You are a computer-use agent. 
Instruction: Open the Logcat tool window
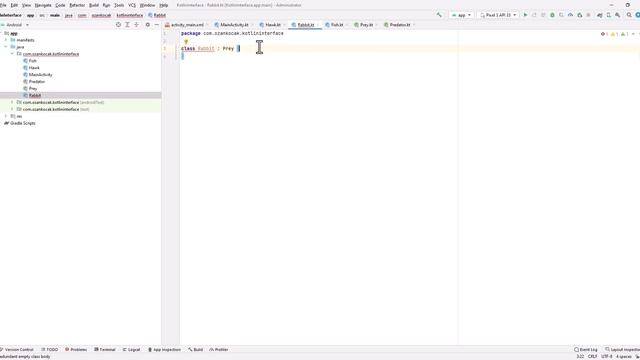click(x=131, y=349)
